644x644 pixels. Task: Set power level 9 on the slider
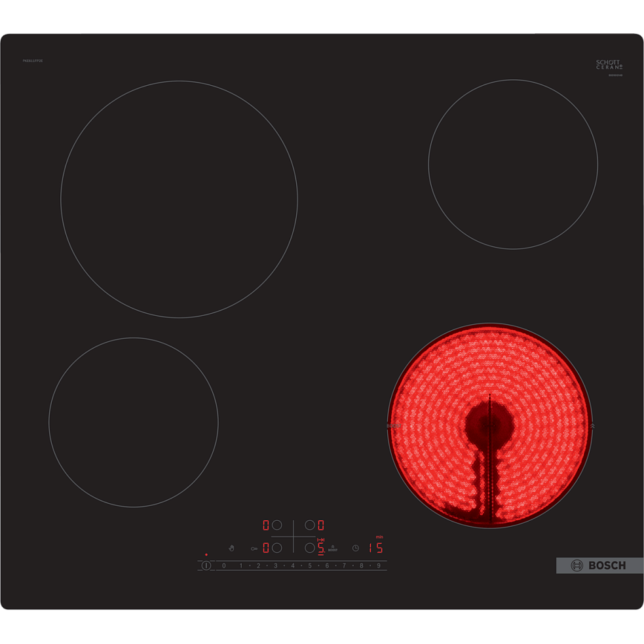(x=379, y=565)
